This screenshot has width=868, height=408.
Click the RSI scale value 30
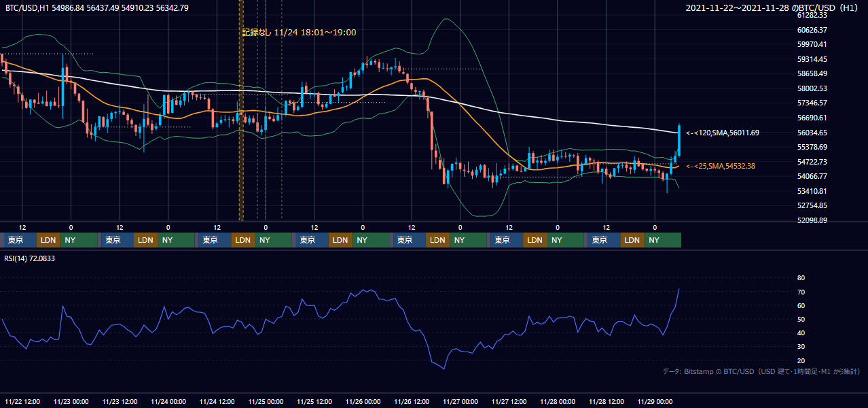coord(801,347)
